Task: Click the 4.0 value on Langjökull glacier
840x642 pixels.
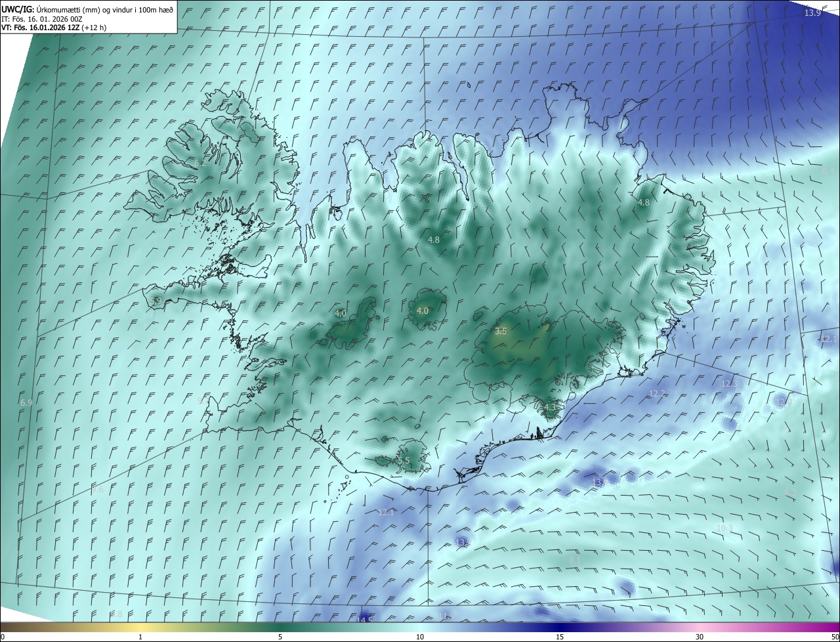Action: click(341, 314)
